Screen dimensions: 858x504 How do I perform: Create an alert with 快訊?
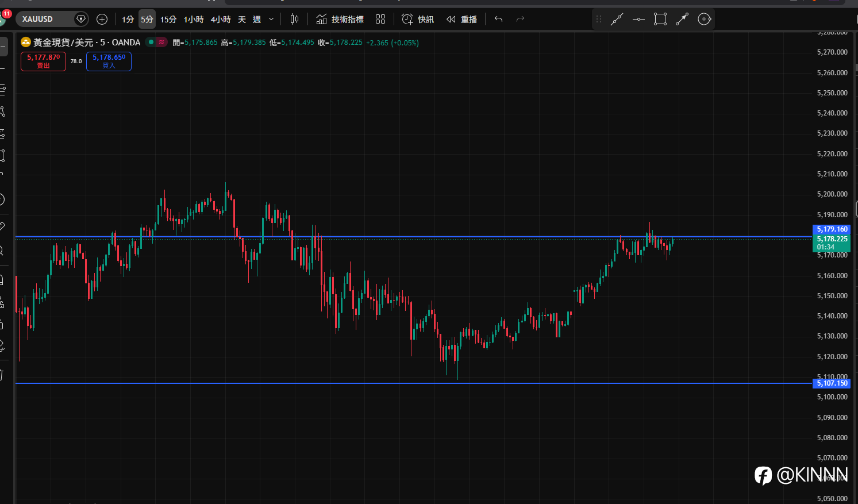(x=418, y=20)
